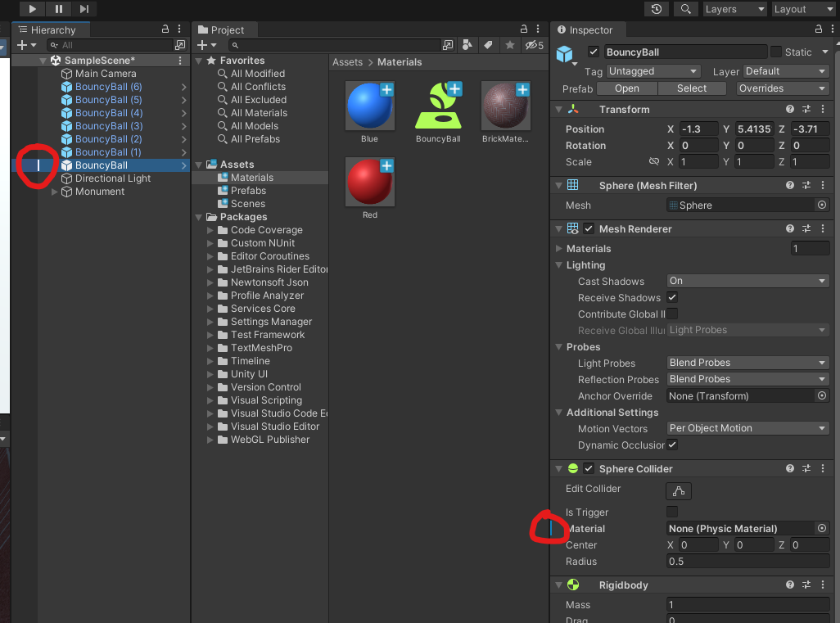Screen dimensions: 840x623
Task: Expand the Monument object in Hierarchy
Action: point(54,192)
